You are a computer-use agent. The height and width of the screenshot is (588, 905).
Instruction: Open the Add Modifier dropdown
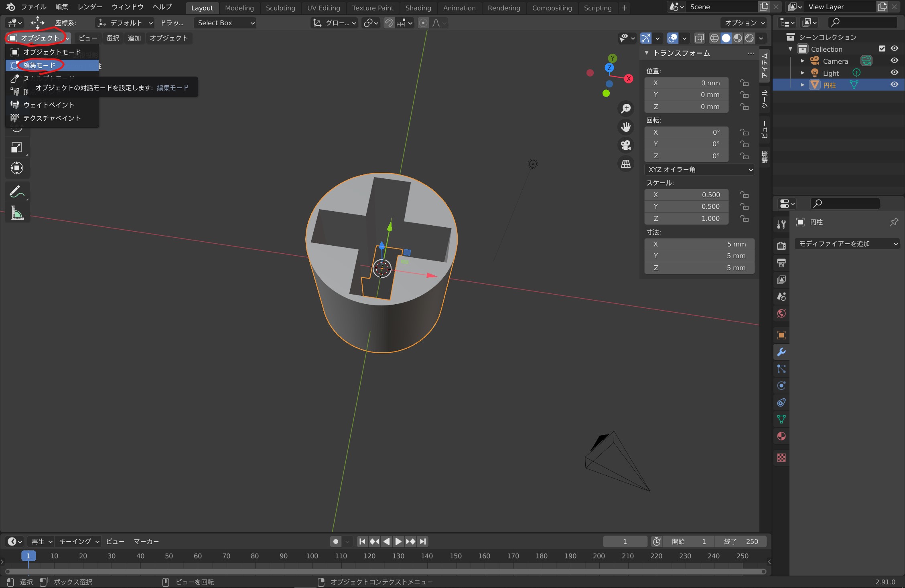(x=847, y=244)
